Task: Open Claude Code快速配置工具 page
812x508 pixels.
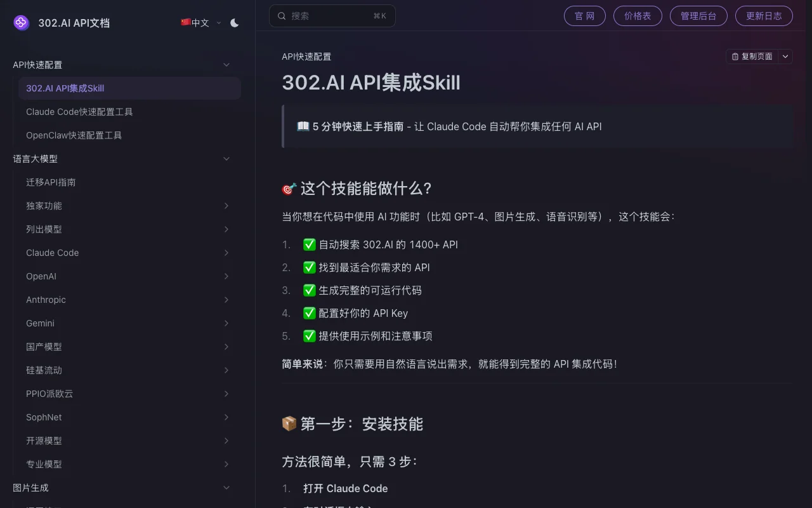Action: tap(129, 112)
